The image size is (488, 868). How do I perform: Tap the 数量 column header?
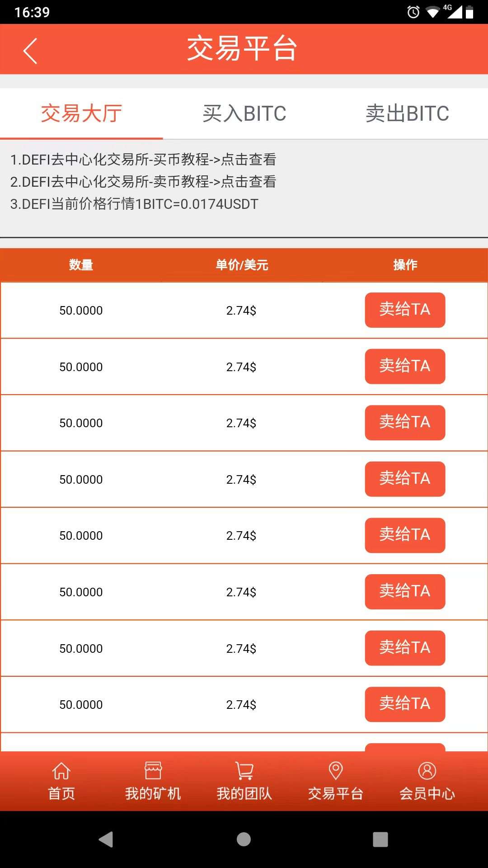click(x=81, y=265)
